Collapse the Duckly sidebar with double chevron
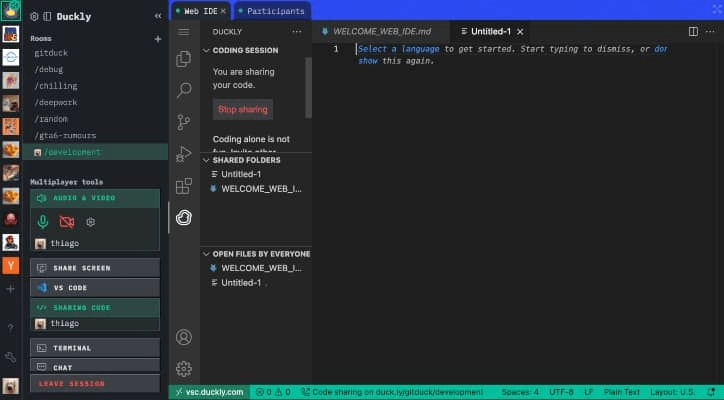 tap(158, 16)
